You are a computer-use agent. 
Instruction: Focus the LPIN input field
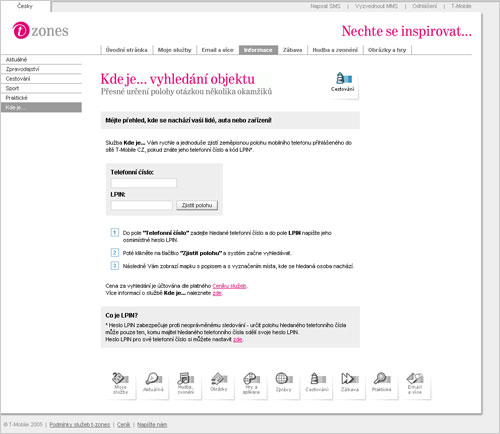click(142, 205)
